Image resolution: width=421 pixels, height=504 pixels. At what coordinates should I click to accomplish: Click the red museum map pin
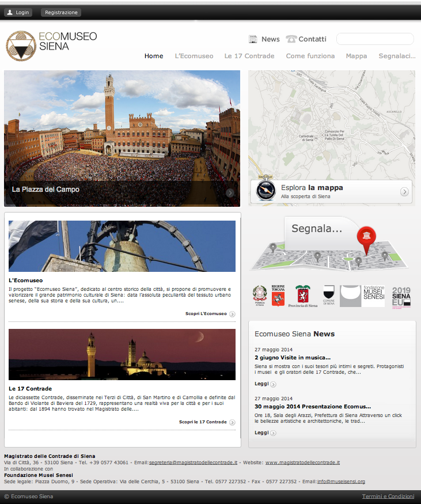pos(366,240)
